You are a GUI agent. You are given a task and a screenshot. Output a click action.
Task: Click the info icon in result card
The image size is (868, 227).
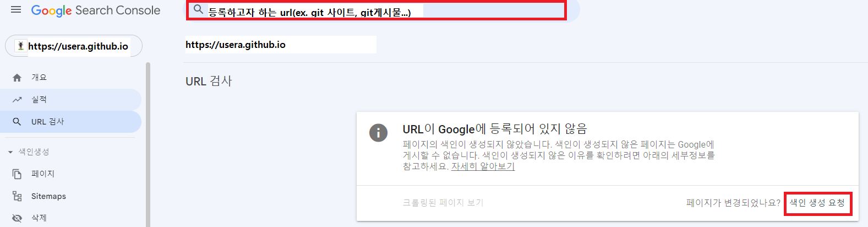pos(378,133)
